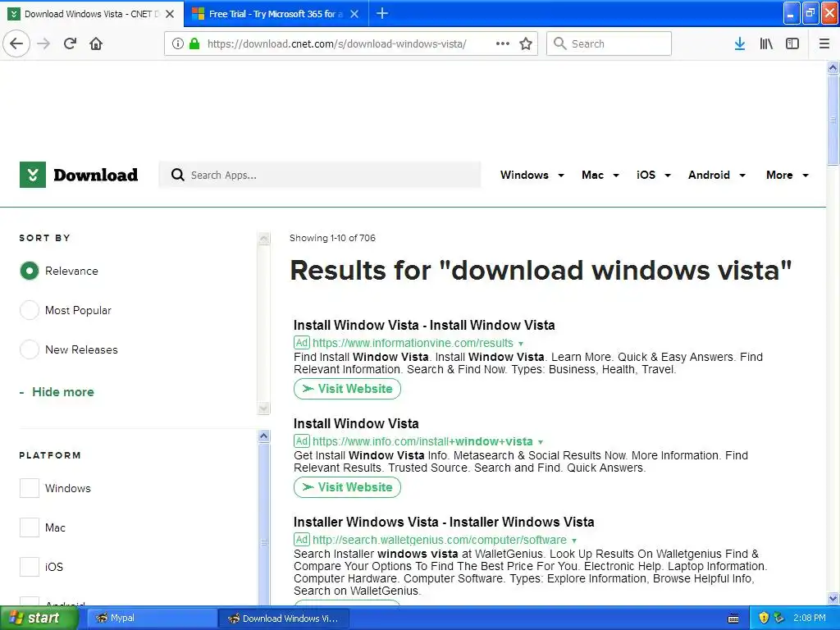The image size is (840, 630).
Task: Open dropdown arrow beside walletgenius URL
Action: pos(574,541)
